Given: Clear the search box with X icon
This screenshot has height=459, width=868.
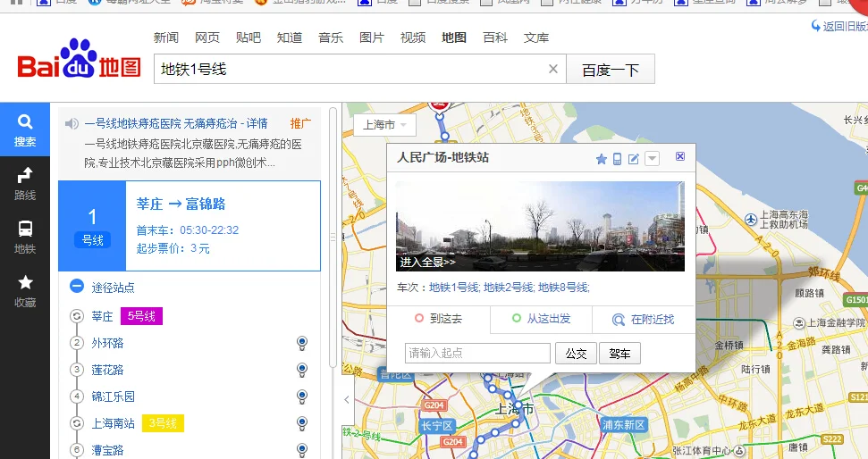Looking at the screenshot, I should point(553,69).
